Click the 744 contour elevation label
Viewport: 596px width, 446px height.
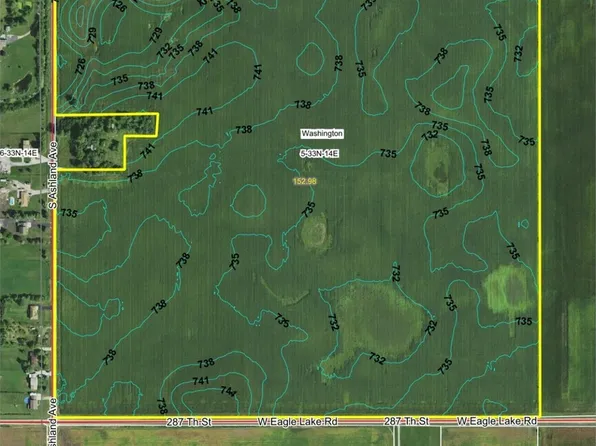pos(228,392)
